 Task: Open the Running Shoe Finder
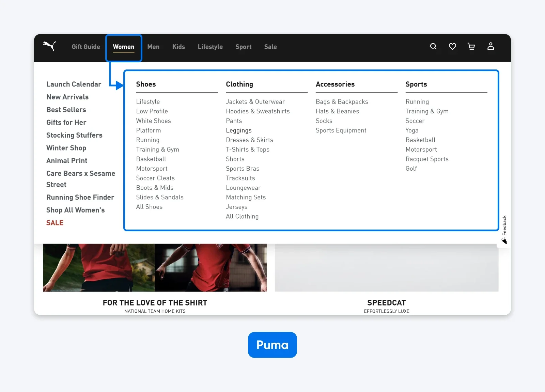(80, 197)
